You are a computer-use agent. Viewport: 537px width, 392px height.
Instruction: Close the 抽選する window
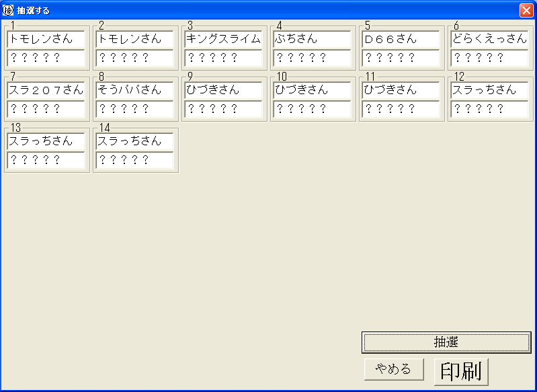pos(526,10)
